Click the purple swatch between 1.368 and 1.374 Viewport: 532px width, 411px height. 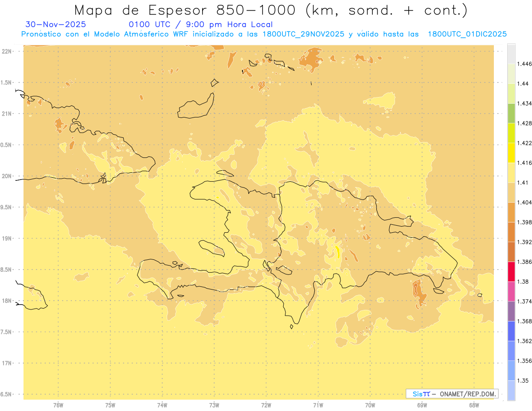click(511, 311)
